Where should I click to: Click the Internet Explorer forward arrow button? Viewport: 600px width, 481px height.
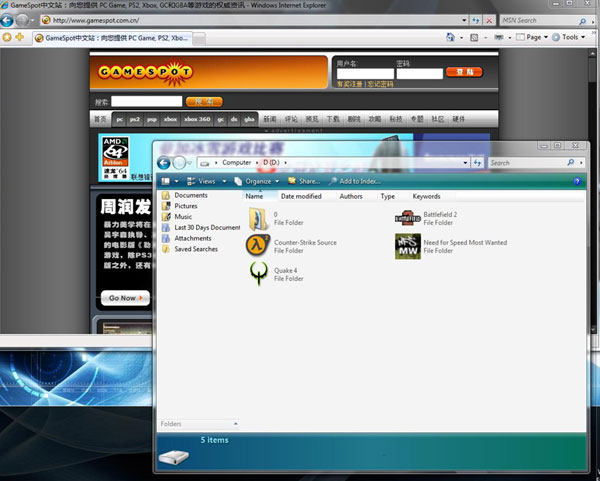point(22,20)
